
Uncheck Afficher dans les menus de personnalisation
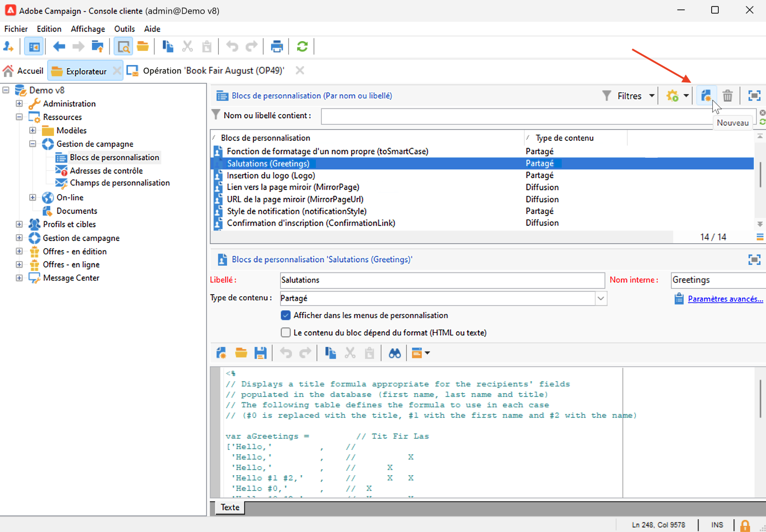tap(285, 315)
